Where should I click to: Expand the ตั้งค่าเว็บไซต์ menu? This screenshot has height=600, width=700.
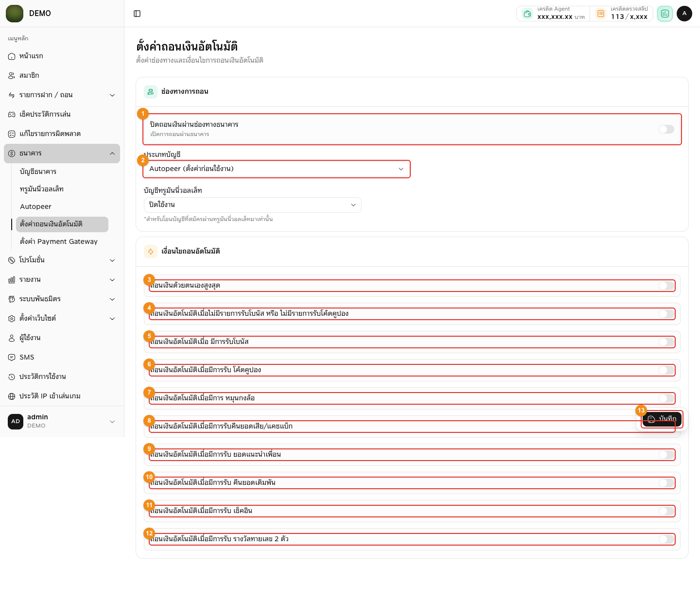tap(62, 319)
